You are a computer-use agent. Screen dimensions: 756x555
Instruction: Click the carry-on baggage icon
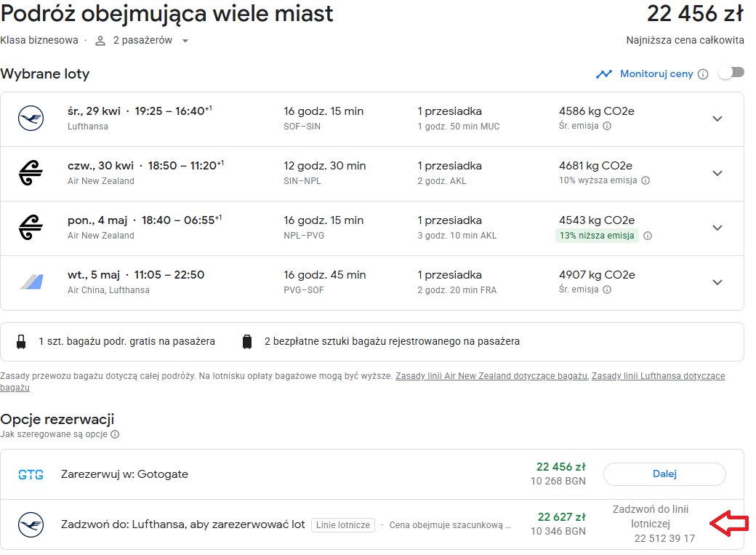tap(21, 342)
